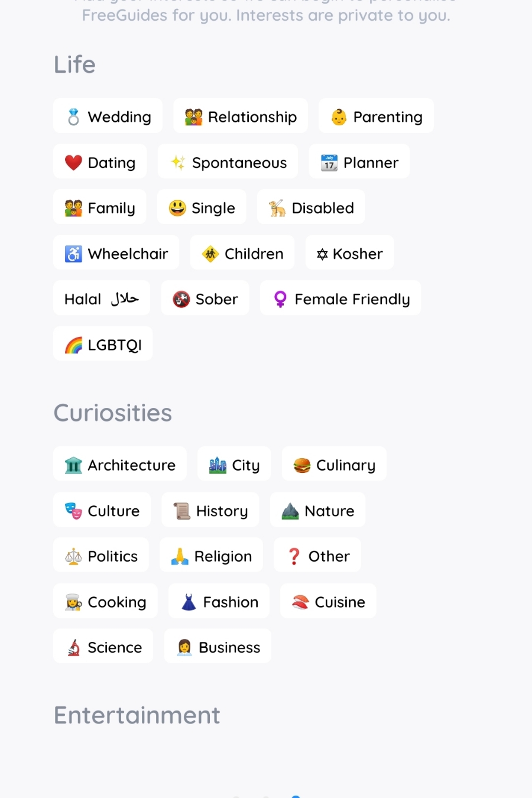Tap the red heart Dating icon

point(73,163)
